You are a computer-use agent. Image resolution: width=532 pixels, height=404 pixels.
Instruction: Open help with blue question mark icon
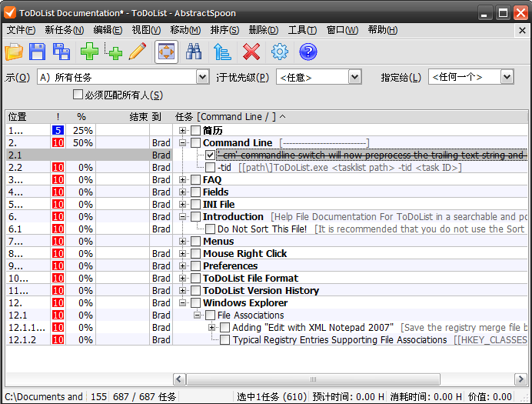tap(308, 52)
